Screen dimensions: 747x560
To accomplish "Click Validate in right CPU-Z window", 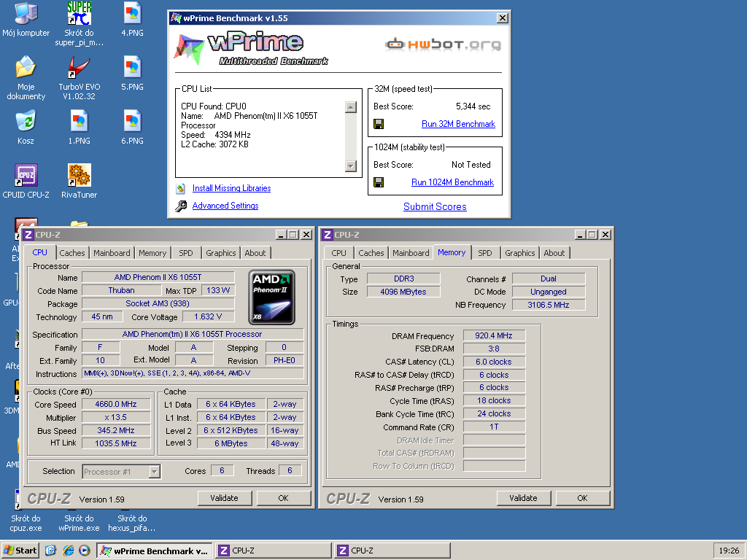I will tap(523, 498).
